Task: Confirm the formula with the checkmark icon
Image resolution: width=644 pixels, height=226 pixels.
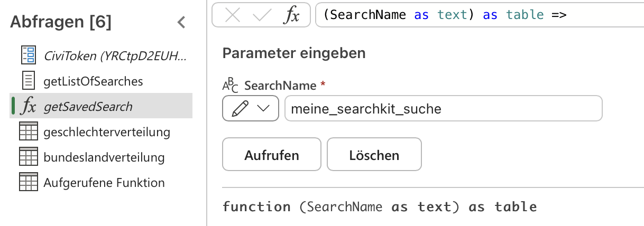Action: 262,15
